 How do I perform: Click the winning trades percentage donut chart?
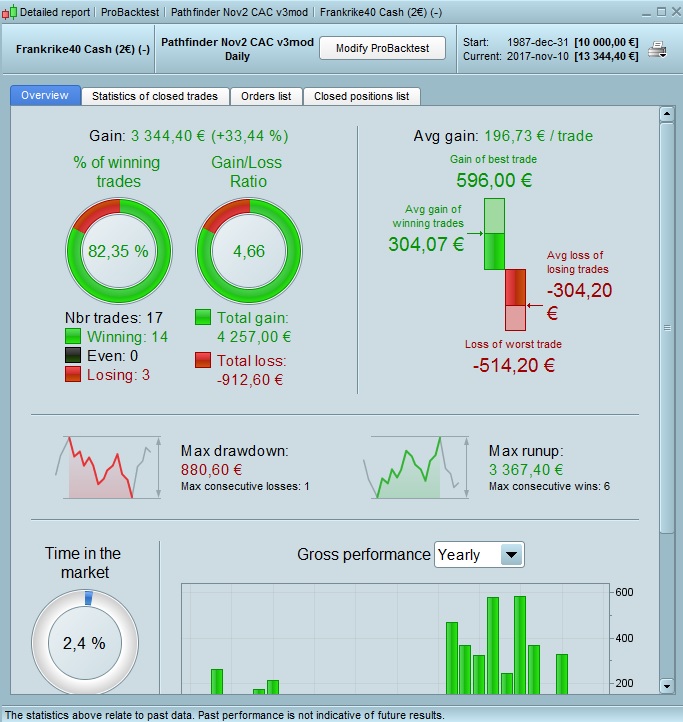tap(119, 251)
